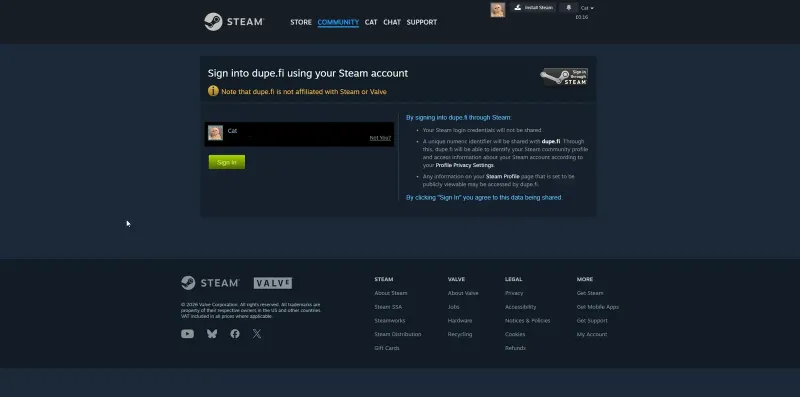
Task: Open Steam's YouTube page icon
Action: (187, 334)
